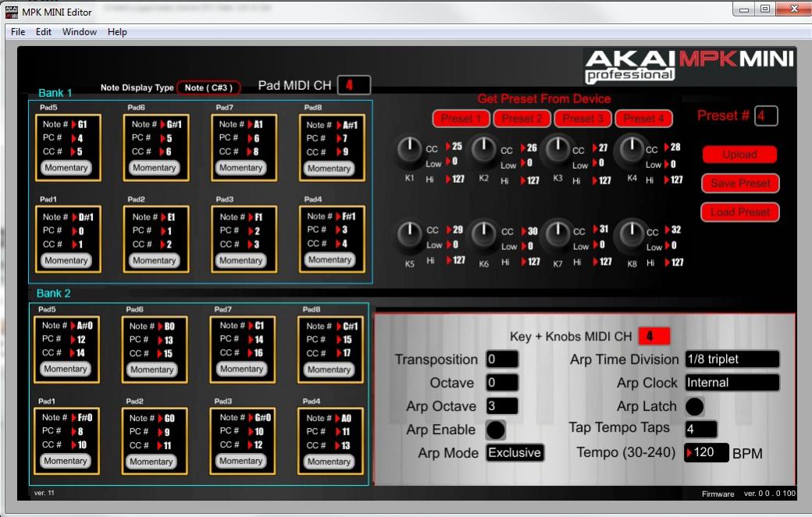Open the Arp Octave value box
The height and width of the screenshot is (517, 812).
click(x=502, y=405)
